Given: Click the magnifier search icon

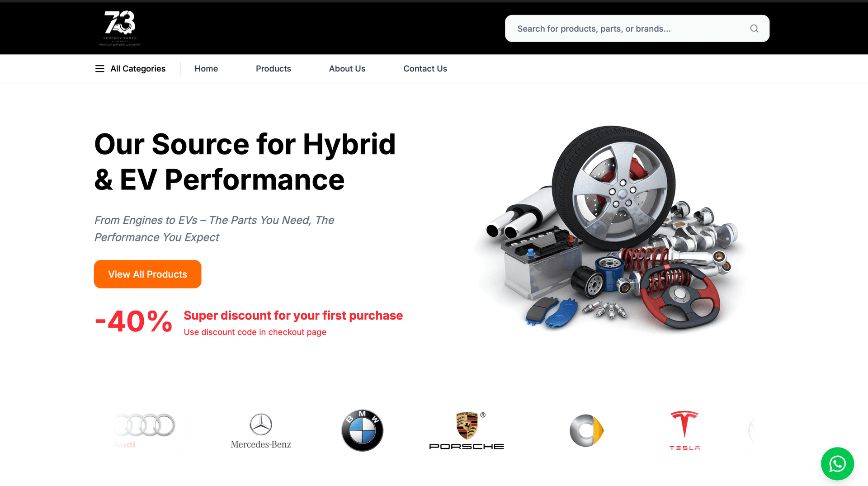Looking at the screenshot, I should pyautogui.click(x=754, y=28).
